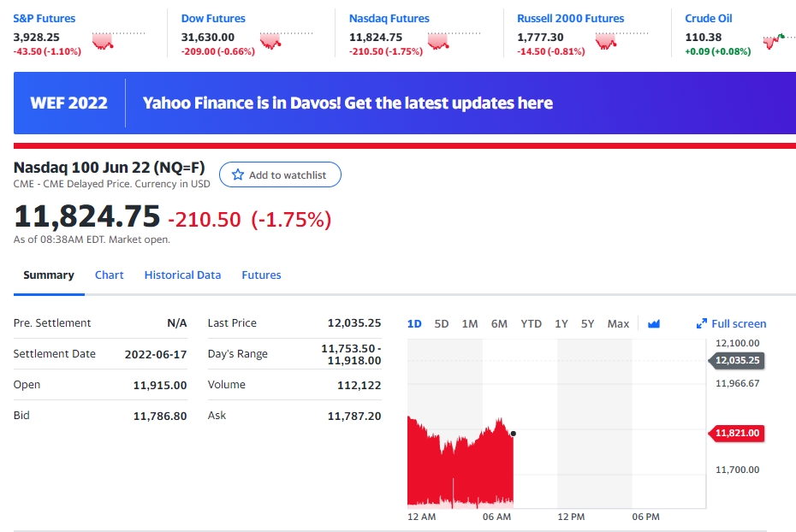Click the Last Price value in summary table
The width and height of the screenshot is (796, 532).
point(354,323)
